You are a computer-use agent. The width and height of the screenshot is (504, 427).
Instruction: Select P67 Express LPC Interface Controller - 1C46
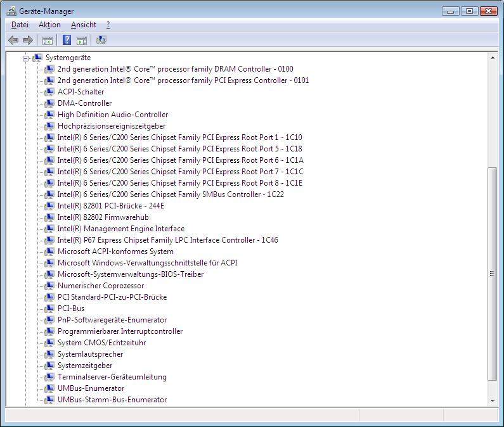[x=168, y=240]
